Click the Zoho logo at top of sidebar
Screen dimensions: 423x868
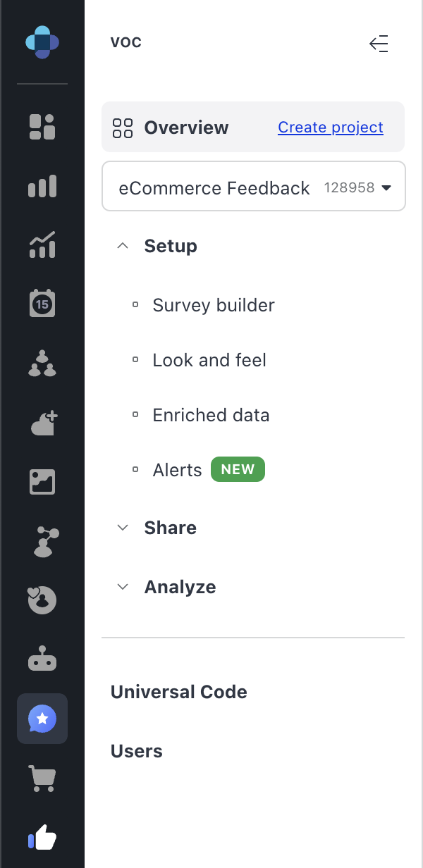[42, 42]
